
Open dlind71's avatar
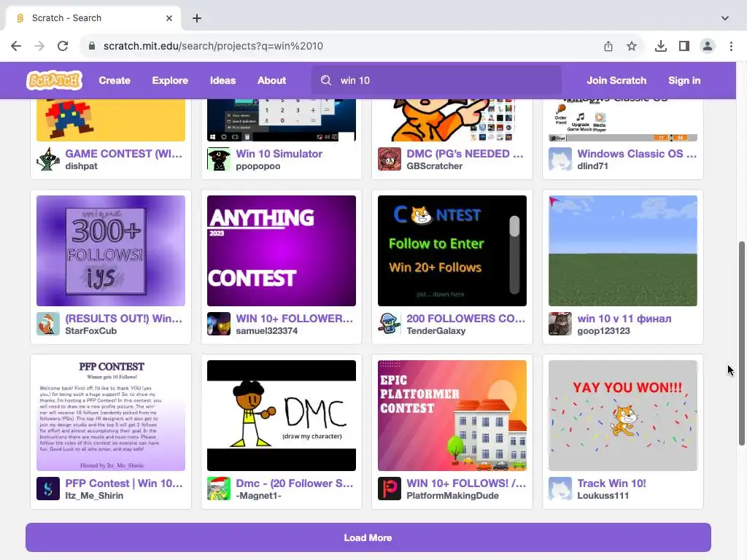pos(560,159)
